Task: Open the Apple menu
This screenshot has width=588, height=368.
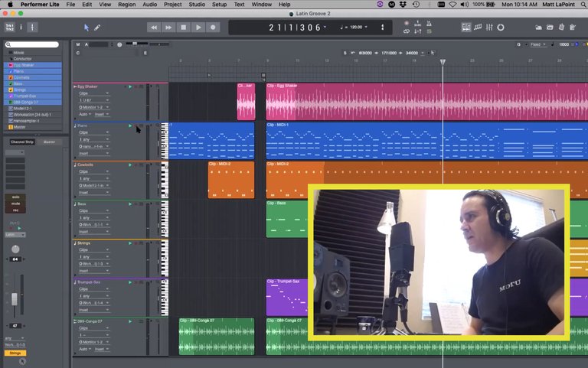Action: 10,5
